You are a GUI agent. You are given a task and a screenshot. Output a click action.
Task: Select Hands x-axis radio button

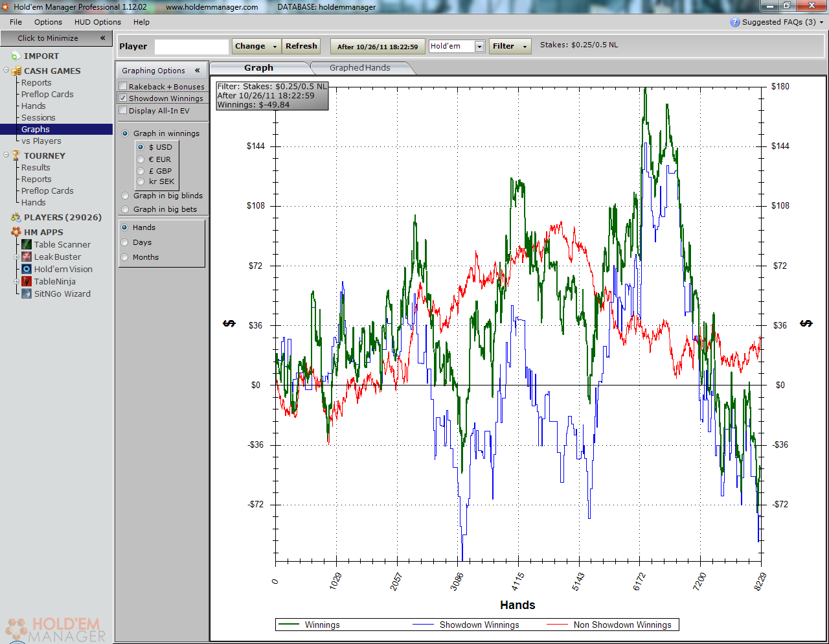[124, 227]
